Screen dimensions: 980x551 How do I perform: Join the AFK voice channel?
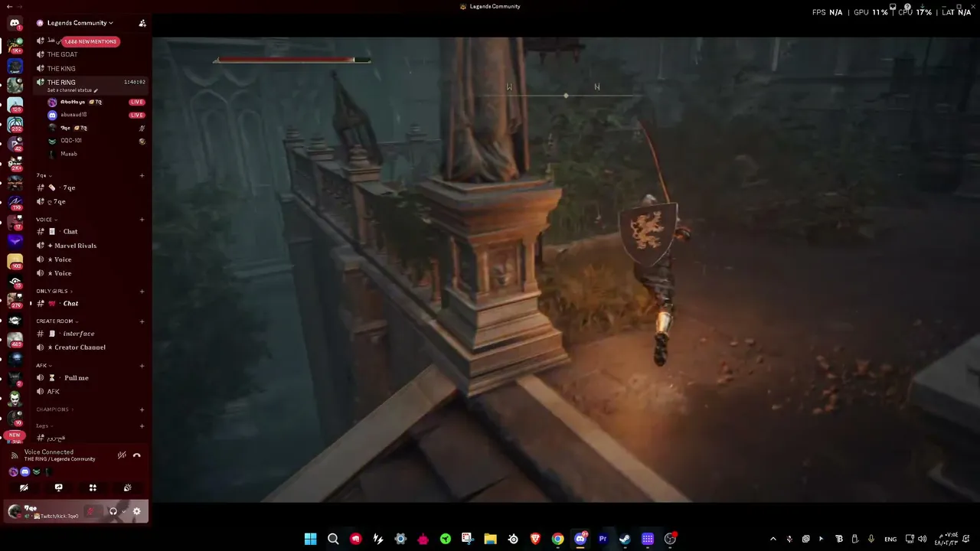click(90, 392)
